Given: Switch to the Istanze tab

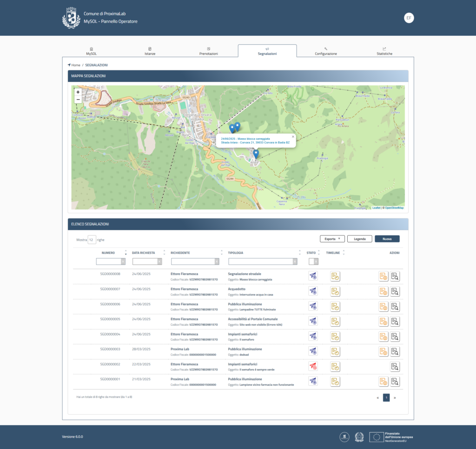Looking at the screenshot, I should coord(150,51).
